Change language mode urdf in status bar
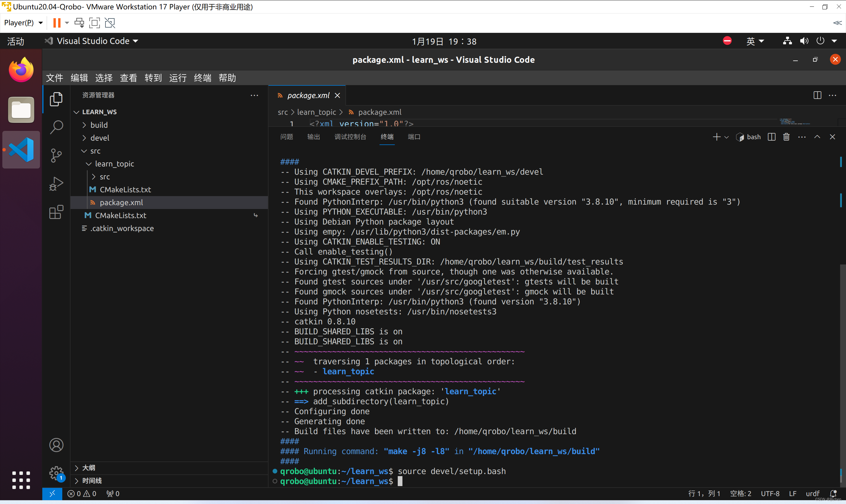 [812, 493]
